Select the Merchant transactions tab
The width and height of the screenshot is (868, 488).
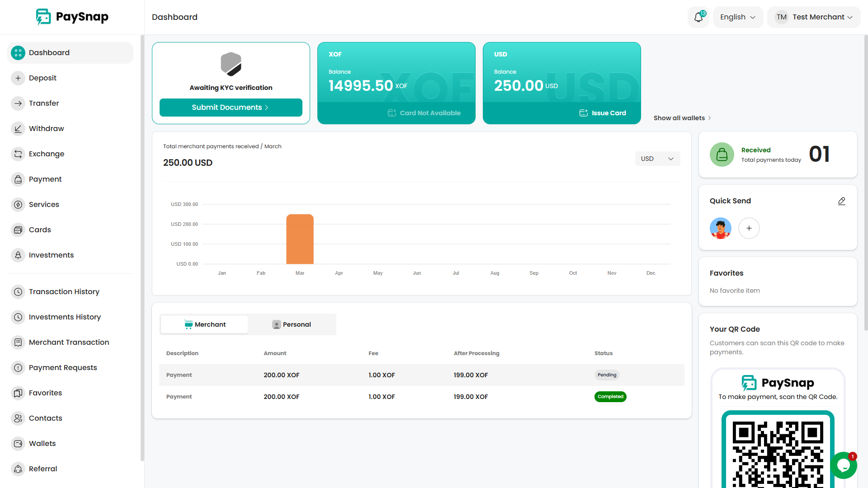click(204, 324)
